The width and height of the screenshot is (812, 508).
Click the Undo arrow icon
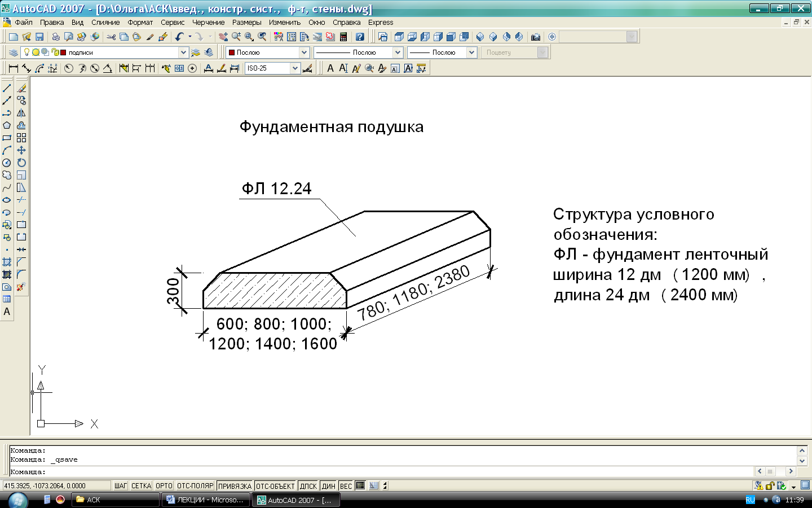(179, 37)
